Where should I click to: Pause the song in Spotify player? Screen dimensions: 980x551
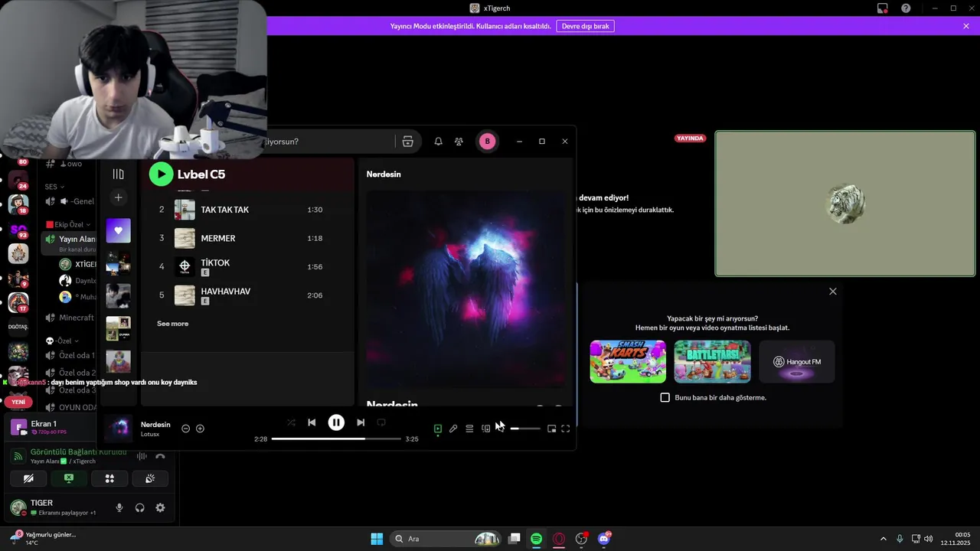(x=336, y=422)
